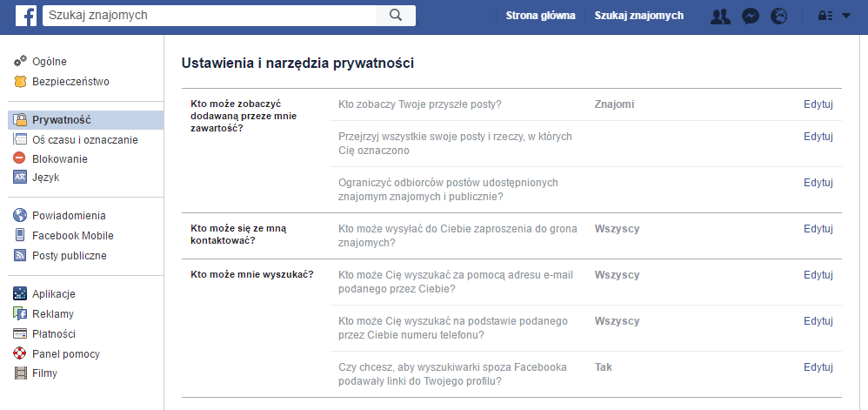Open privacy shortcuts lock icon
This screenshot has width=868, height=410.
[x=825, y=16]
